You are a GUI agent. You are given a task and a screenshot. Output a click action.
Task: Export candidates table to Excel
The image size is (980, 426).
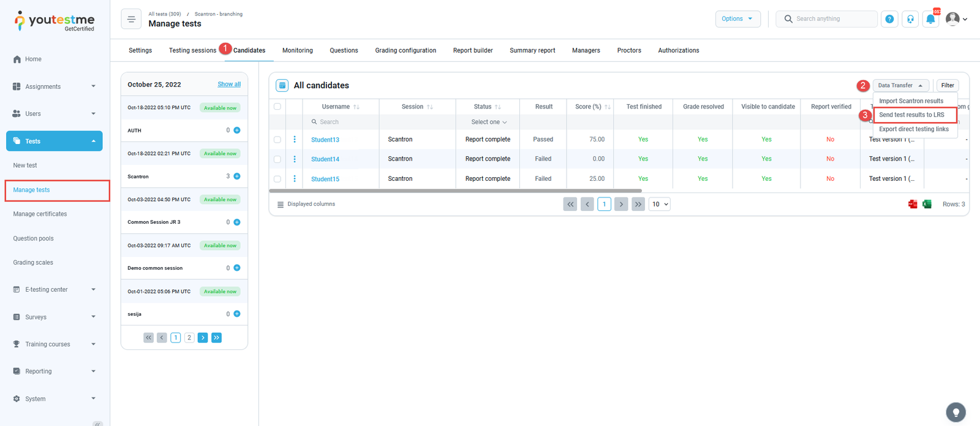click(927, 204)
